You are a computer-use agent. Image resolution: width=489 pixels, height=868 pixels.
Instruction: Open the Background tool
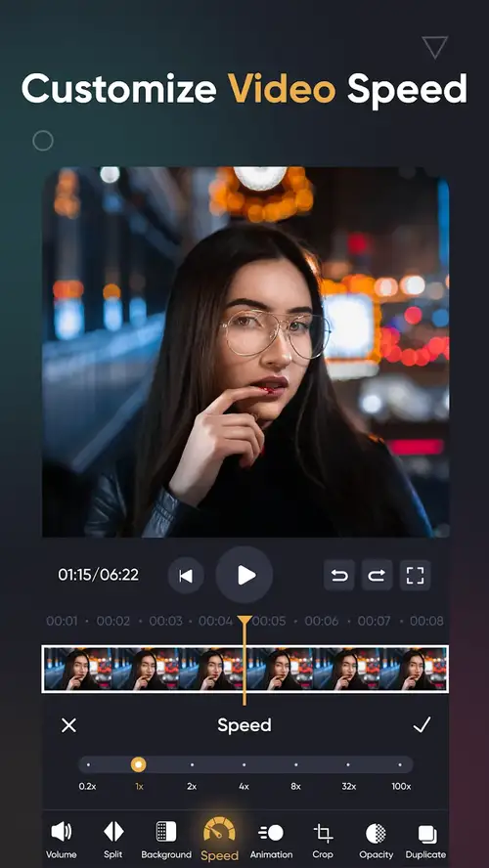(166, 840)
